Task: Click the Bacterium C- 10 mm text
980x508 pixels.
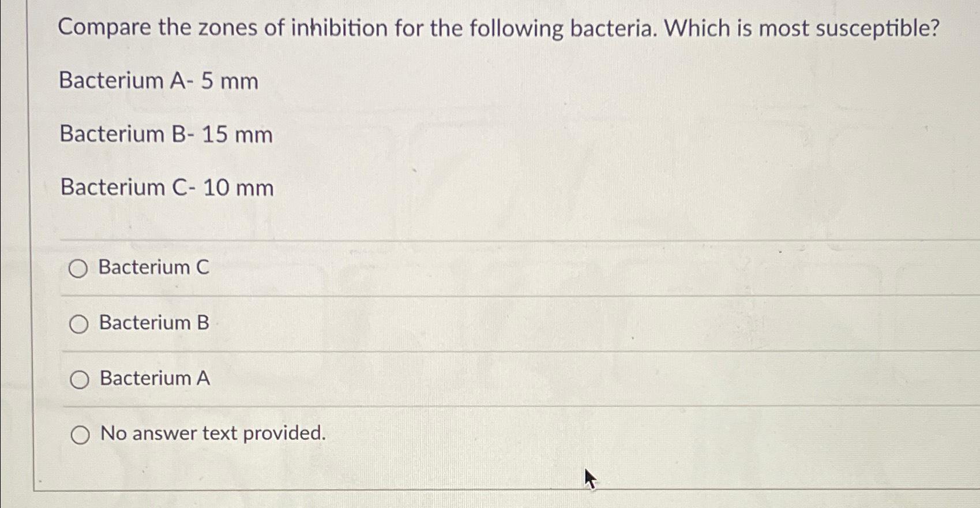Action: pos(166,188)
